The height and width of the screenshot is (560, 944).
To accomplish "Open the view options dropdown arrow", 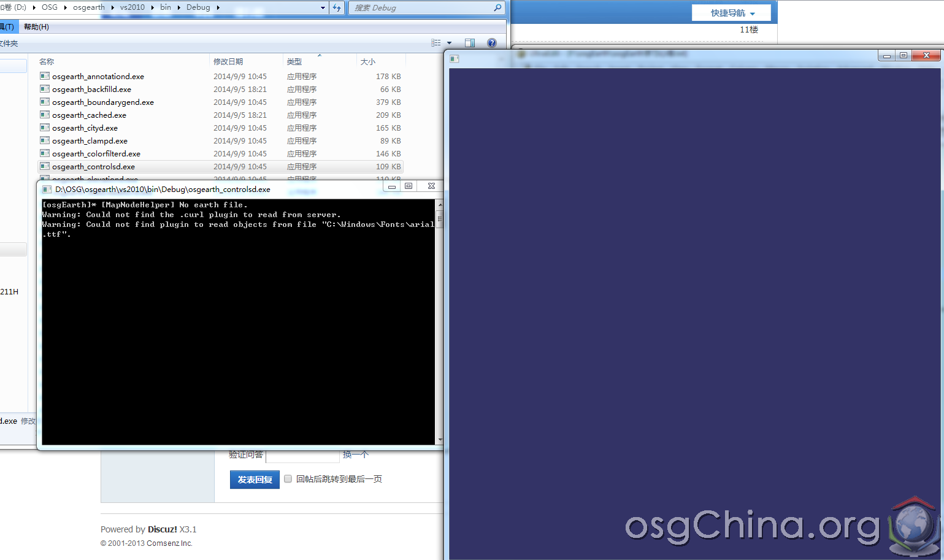I will tap(450, 43).
